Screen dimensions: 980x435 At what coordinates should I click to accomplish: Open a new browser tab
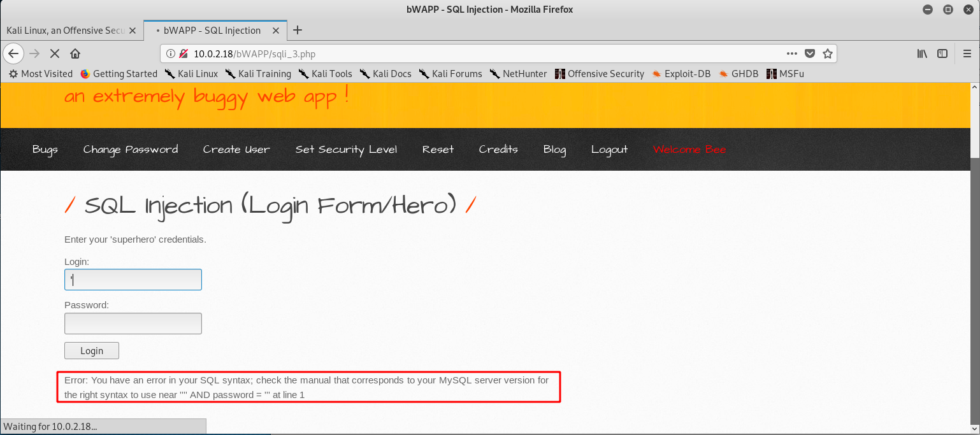click(297, 30)
